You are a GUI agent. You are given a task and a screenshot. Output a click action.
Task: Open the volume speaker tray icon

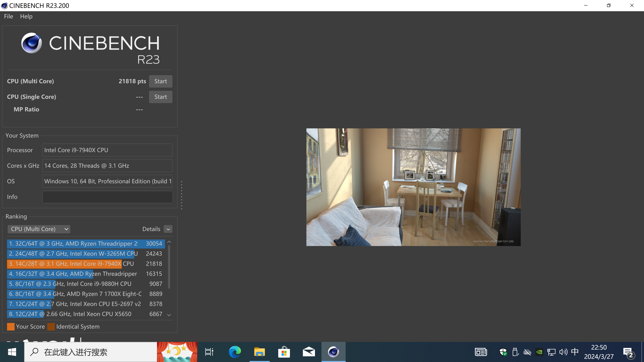(x=563, y=352)
